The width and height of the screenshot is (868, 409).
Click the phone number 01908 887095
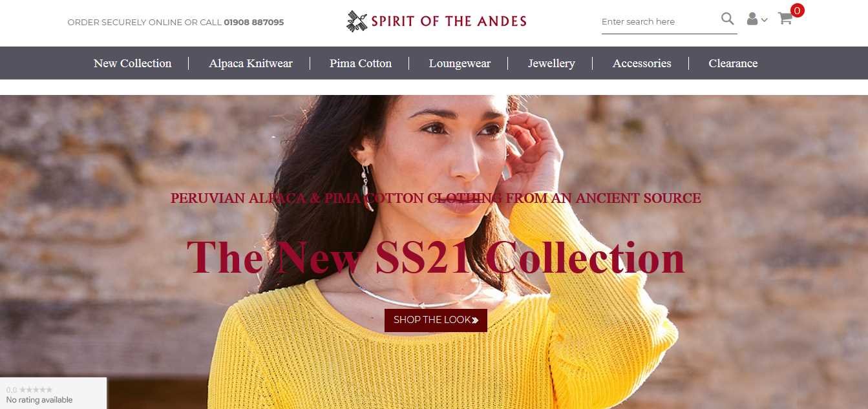254,22
